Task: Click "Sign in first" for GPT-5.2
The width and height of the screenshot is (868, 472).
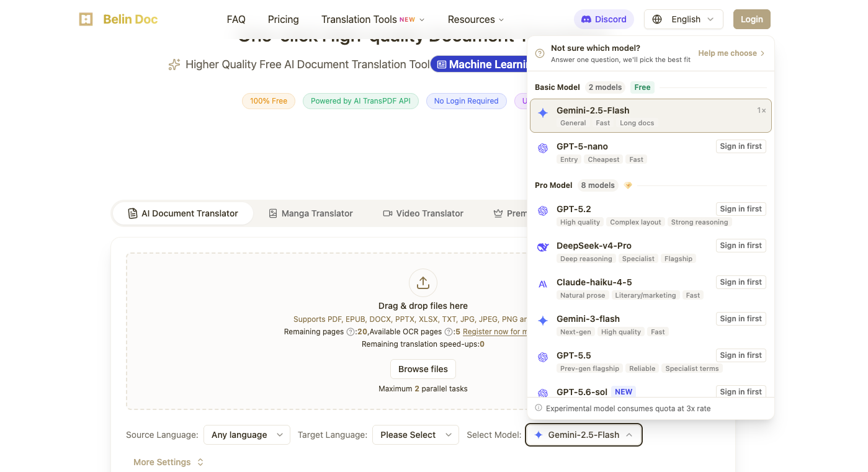Action: point(741,209)
